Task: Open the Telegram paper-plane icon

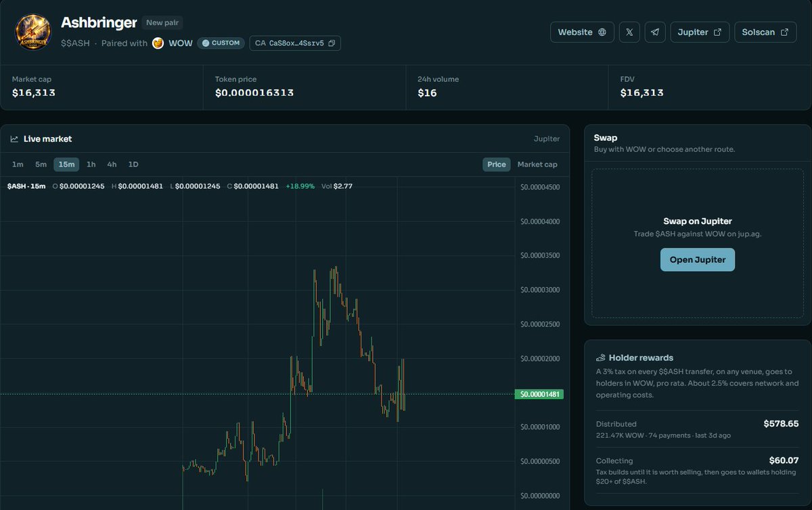Action: tap(655, 32)
